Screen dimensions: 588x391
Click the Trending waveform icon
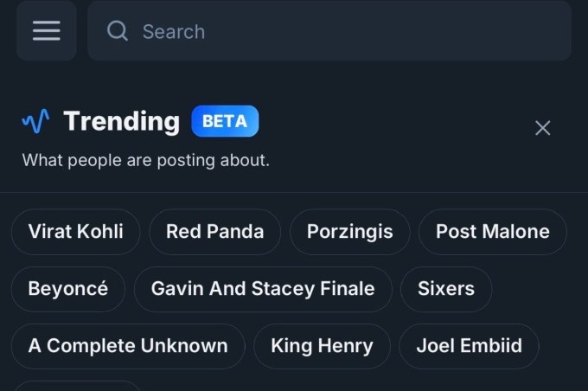coord(35,121)
